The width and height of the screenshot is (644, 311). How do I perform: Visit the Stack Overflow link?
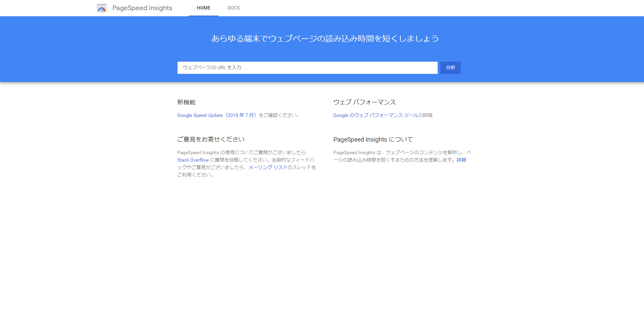[193, 160]
